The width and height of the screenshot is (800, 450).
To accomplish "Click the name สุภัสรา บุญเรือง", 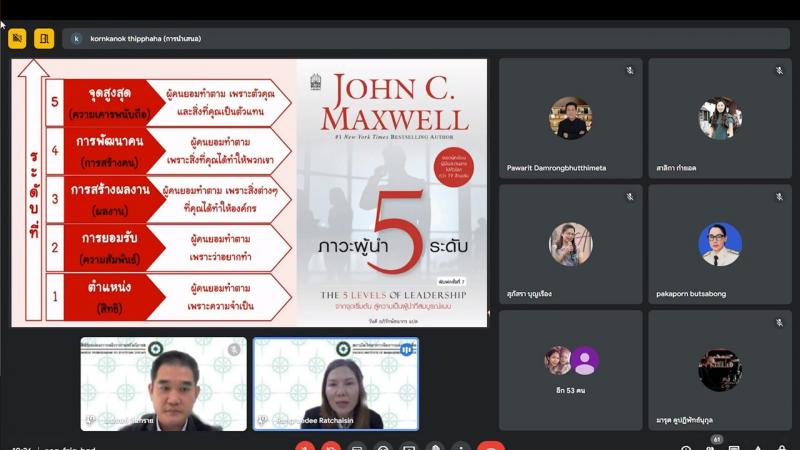I will [529, 294].
